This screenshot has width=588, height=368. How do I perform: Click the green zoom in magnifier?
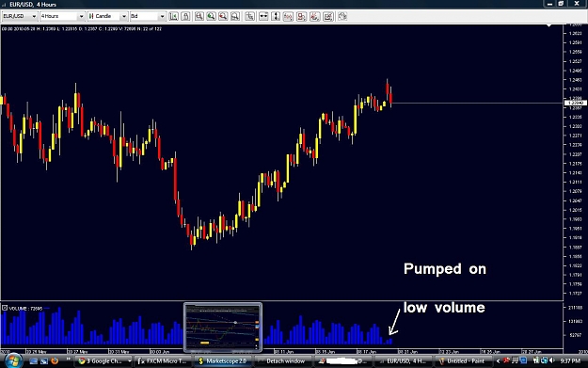pos(211,16)
